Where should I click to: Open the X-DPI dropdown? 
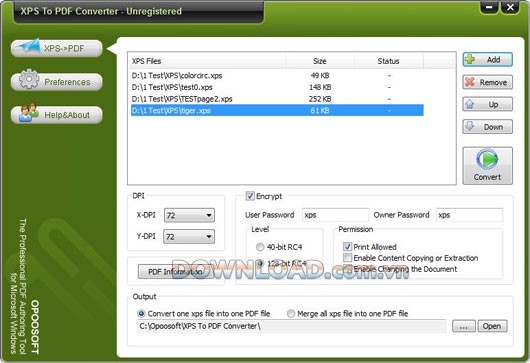click(x=189, y=215)
